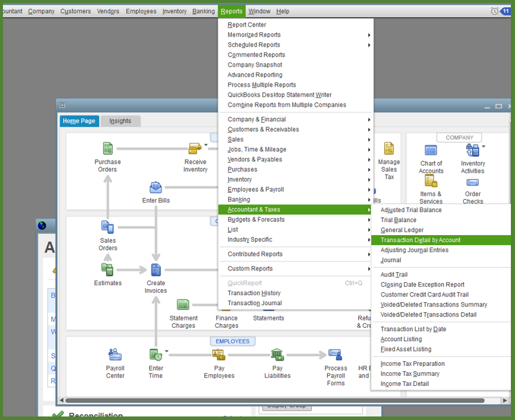Click the Items & Services icon
515x420 pixels.
tap(431, 181)
